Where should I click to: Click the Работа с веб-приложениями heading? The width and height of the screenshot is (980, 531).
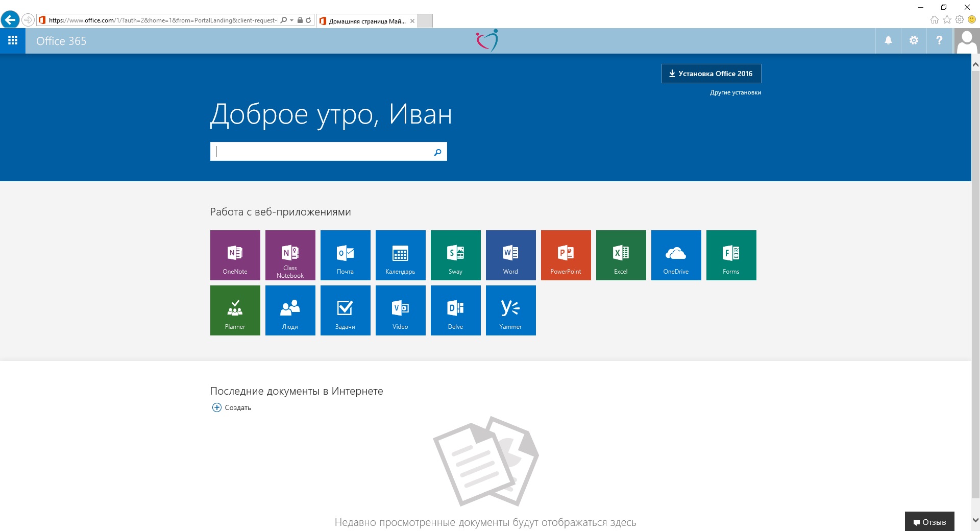click(280, 212)
